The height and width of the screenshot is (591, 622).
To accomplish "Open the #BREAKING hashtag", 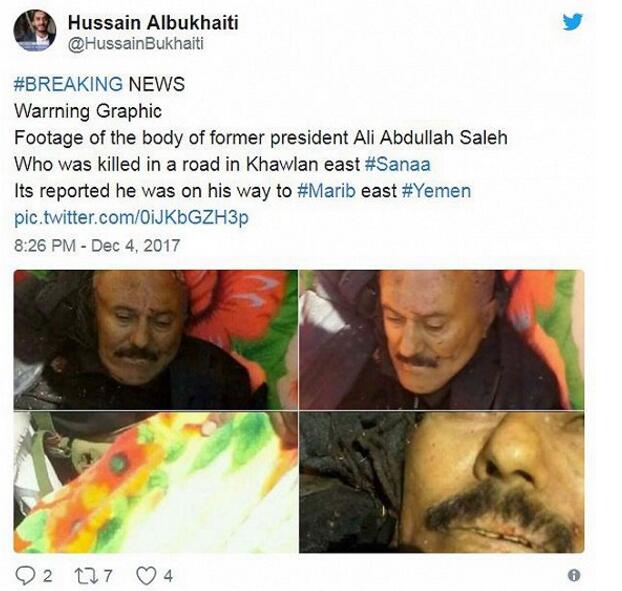I will point(68,84).
